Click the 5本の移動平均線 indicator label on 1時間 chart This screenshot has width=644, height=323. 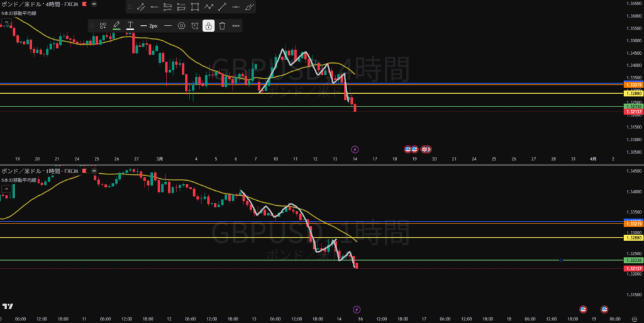click(x=18, y=180)
